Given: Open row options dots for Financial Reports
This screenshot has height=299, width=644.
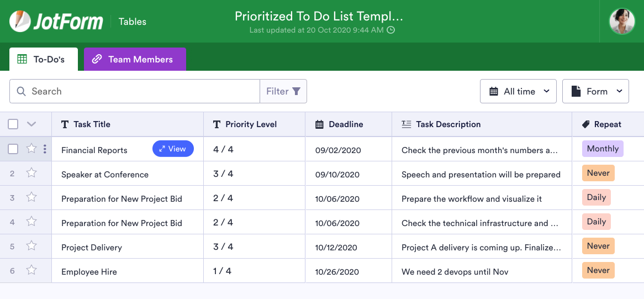Looking at the screenshot, I should point(45,149).
